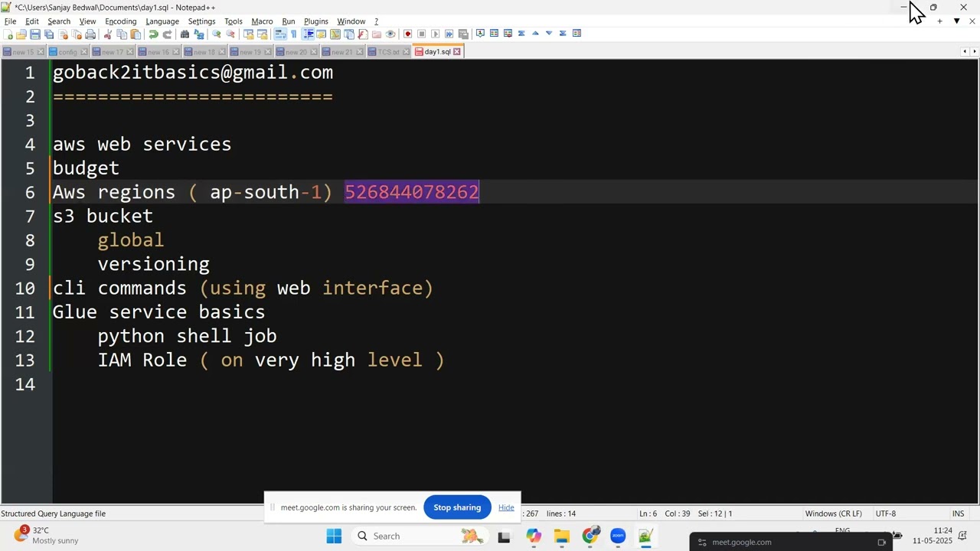Screen dimensions: 980x551
Task: Click the Print toolbar icon
Action: tap(90, 34)
